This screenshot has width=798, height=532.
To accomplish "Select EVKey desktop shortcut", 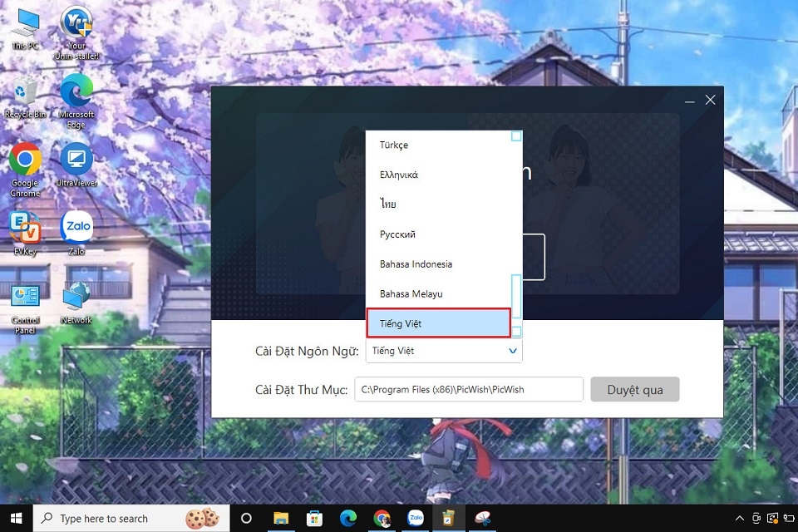I will tap(25, 233).
